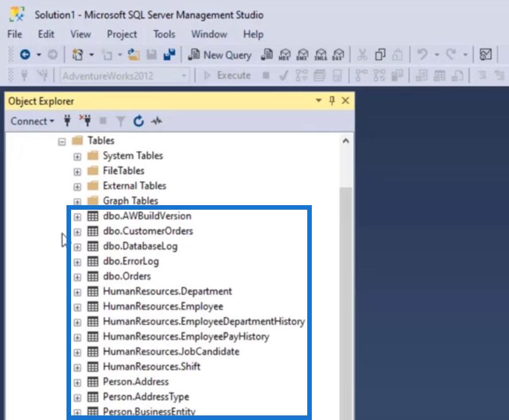Toggle Object Explorer auto-hide pin
This screenshot has height=420, width=509.
click(x=332, y=101)
